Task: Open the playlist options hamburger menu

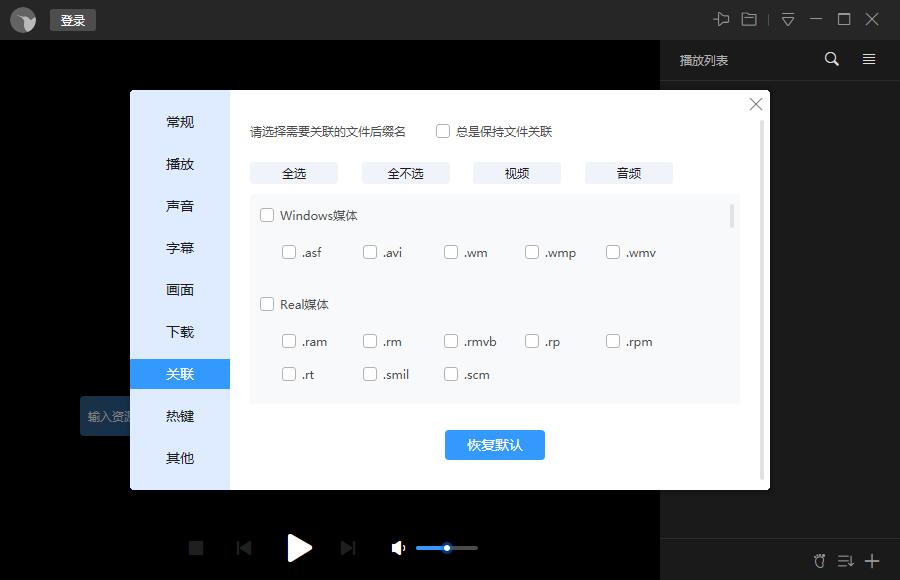Action: pyautogui.click(x=868, y=59)
